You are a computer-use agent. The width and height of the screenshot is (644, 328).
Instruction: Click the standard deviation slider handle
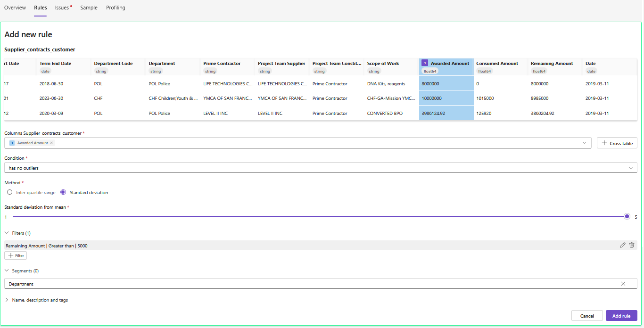pyautogui.click(x=627, y=216)
